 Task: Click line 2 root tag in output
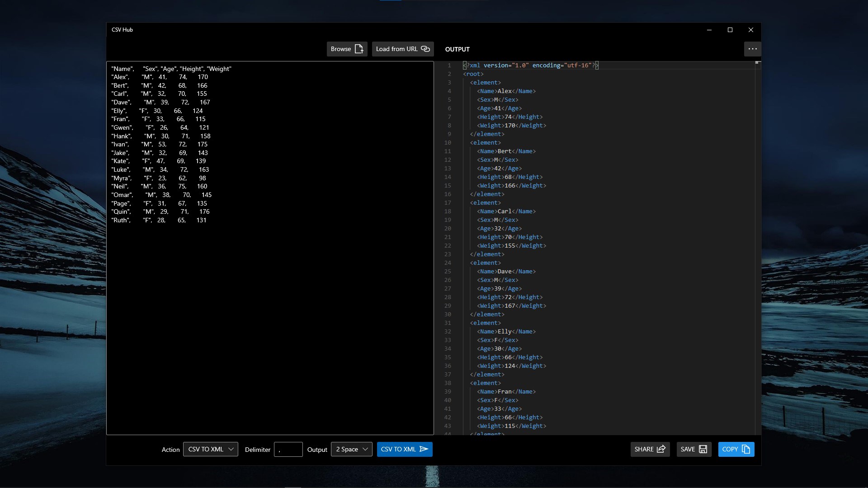click(x=473, y=74)
